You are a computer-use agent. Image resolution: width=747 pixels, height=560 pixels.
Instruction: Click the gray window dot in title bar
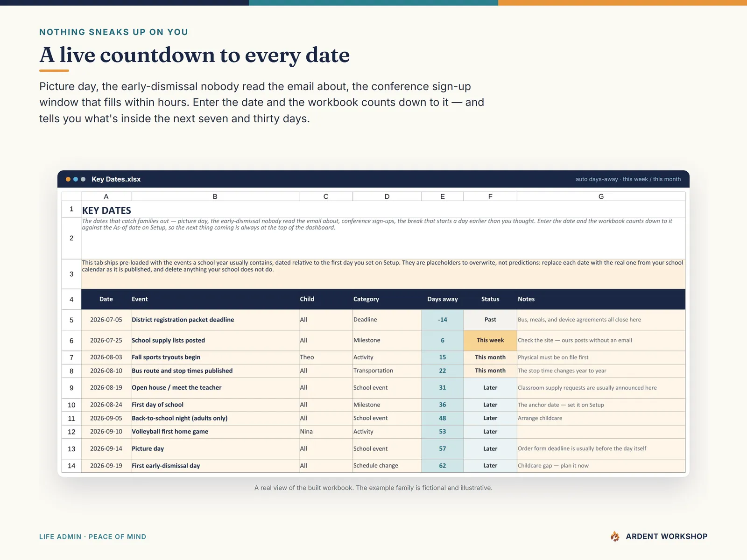click(x=83, y=179)
